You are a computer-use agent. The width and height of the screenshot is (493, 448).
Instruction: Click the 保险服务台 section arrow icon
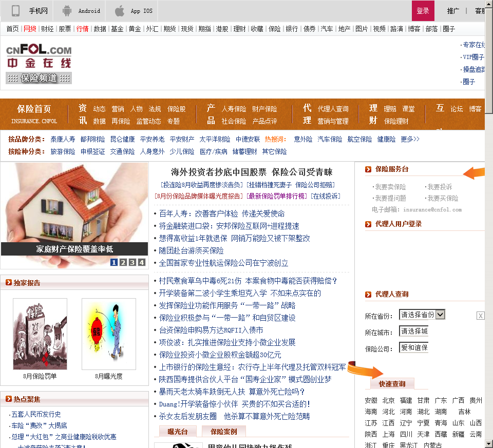368,169
